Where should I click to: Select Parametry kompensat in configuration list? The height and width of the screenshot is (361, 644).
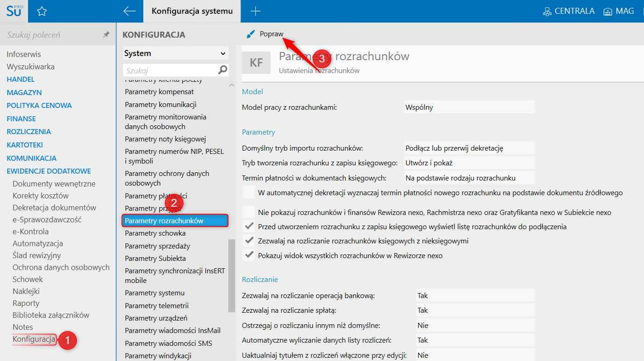pos(159,92)
